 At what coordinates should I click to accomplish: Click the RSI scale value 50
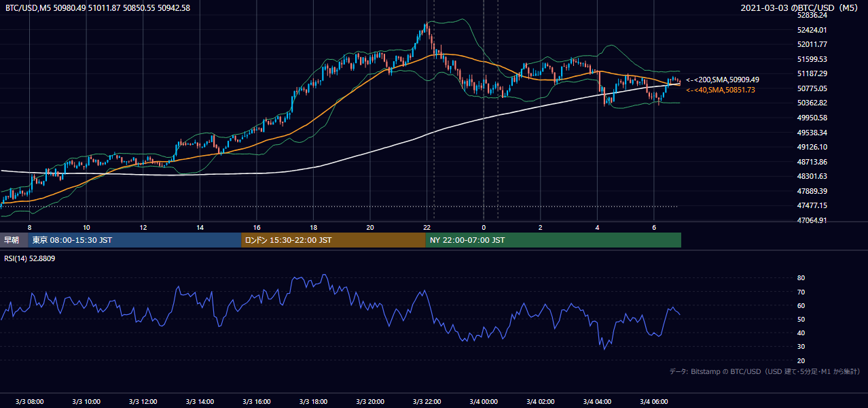pos(801,319)
